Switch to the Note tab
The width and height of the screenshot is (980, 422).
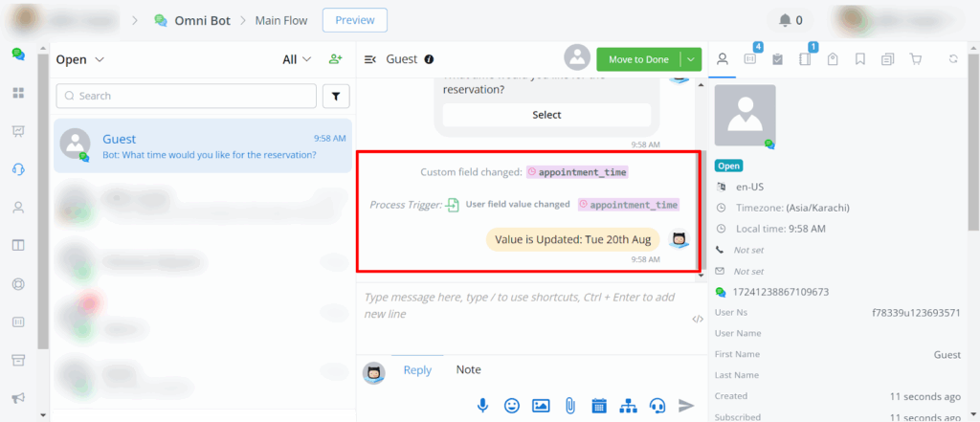[468, 369]
